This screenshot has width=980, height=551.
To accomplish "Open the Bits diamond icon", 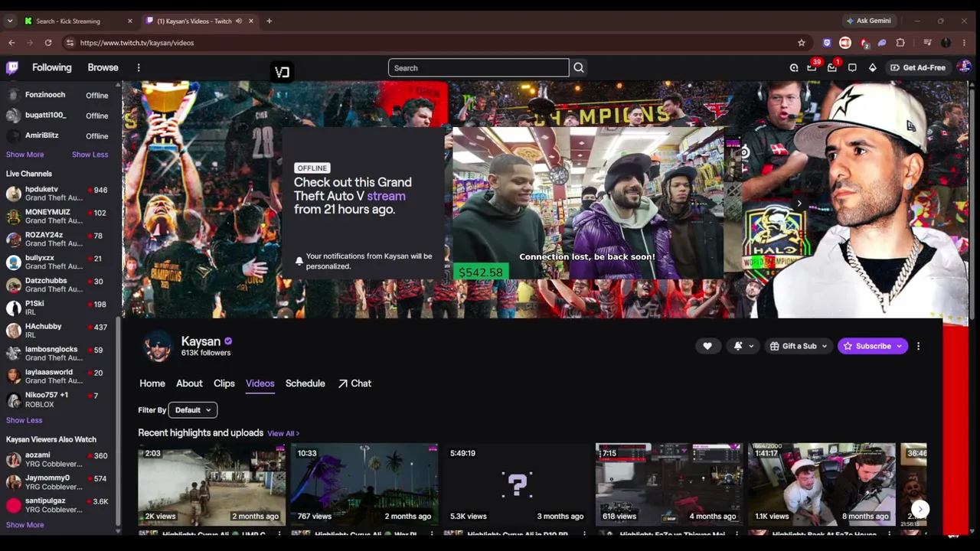I will point(872,67).
